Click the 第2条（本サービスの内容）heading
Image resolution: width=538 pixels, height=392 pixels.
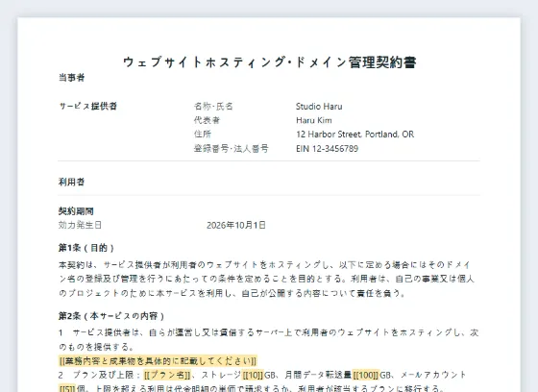point(111,316)
